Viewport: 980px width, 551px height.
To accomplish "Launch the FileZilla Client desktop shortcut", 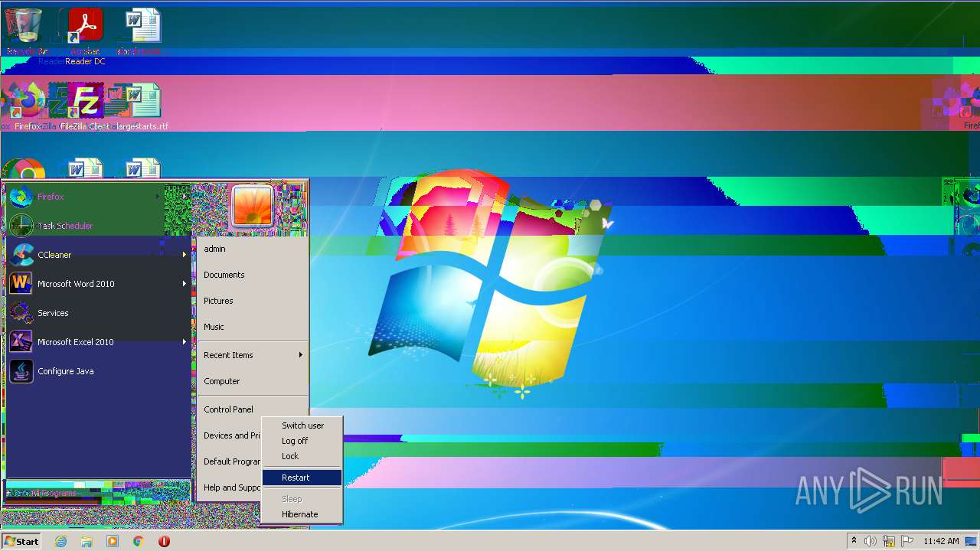I will click(x=85, y=106).
